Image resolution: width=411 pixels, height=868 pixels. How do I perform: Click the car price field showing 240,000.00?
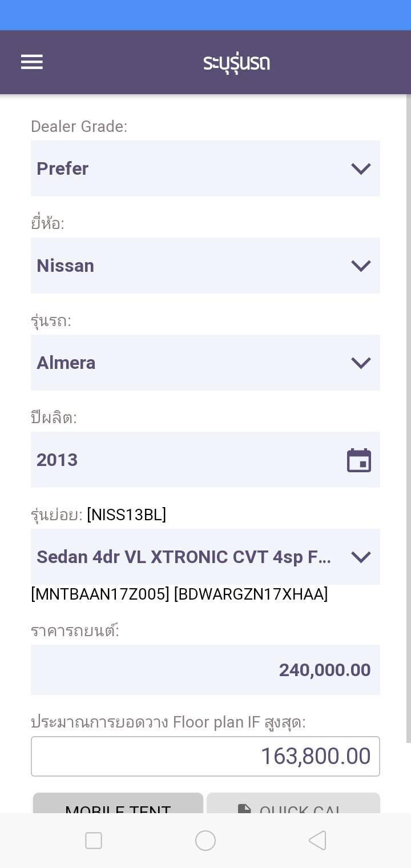tap(205, 670)
